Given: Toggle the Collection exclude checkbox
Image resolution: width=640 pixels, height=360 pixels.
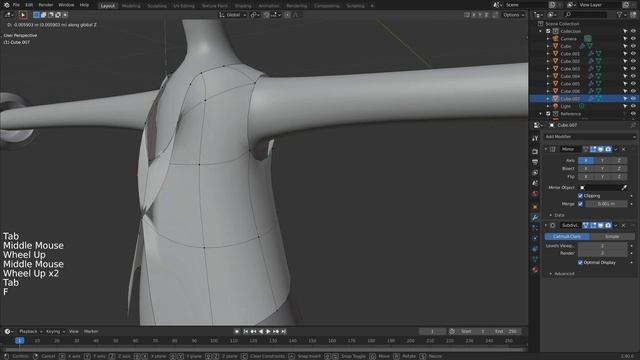Looking at the screenshot, I should (x=548, y=31).
